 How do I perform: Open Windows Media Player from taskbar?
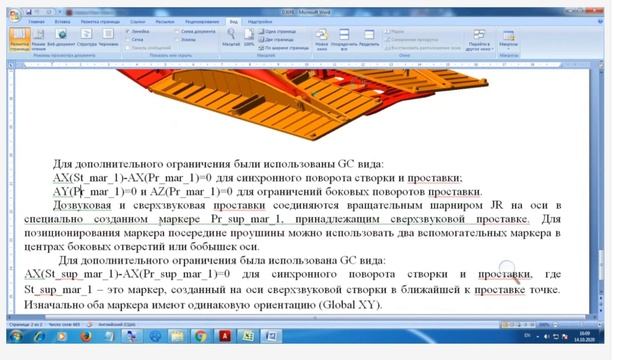coord(62,336)
